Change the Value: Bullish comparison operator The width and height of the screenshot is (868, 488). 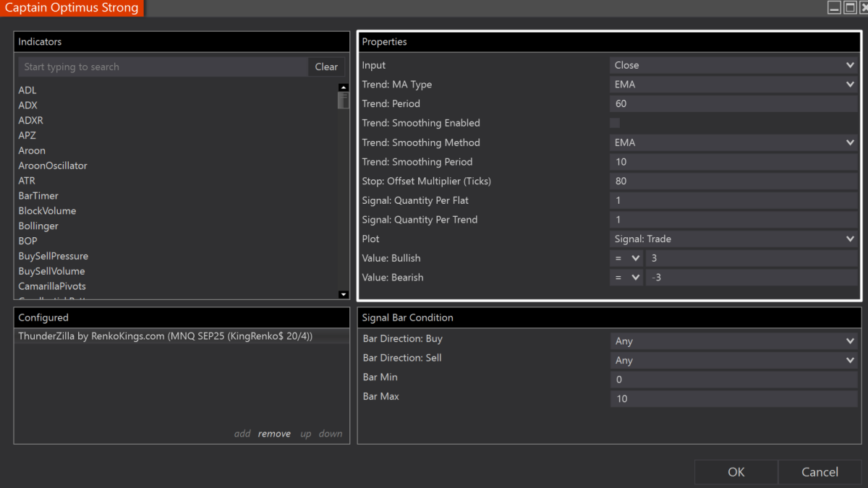pyautogui.click(x=626, y=258)
